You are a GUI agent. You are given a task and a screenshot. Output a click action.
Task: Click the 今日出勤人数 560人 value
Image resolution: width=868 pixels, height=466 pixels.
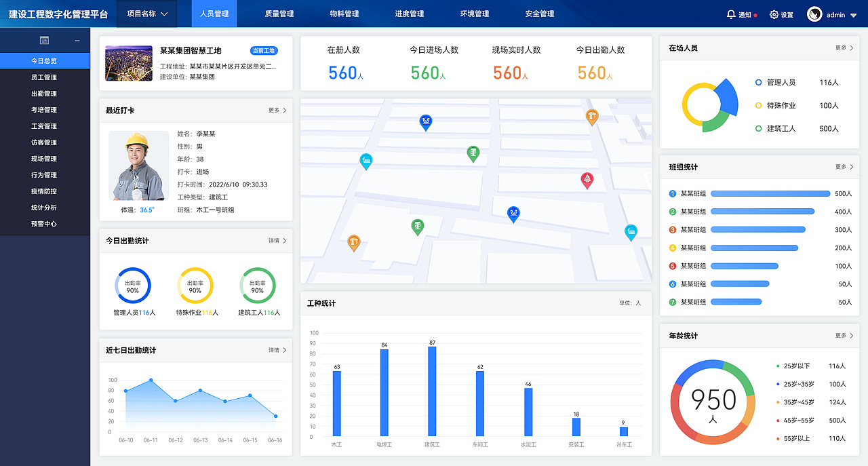(x=595, y=73)
